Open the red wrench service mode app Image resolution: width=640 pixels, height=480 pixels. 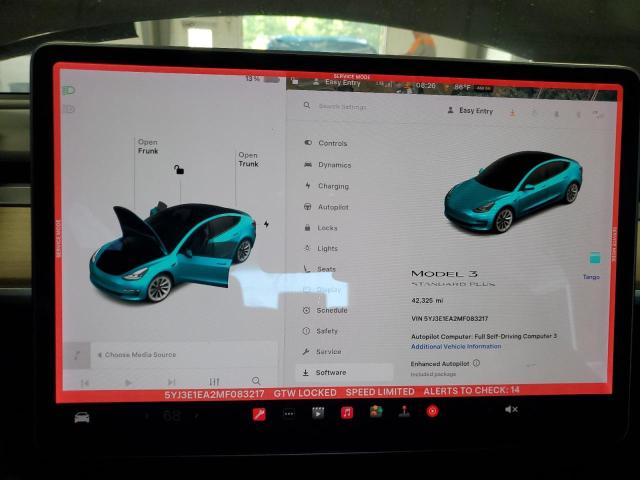[x=260, y=414]
